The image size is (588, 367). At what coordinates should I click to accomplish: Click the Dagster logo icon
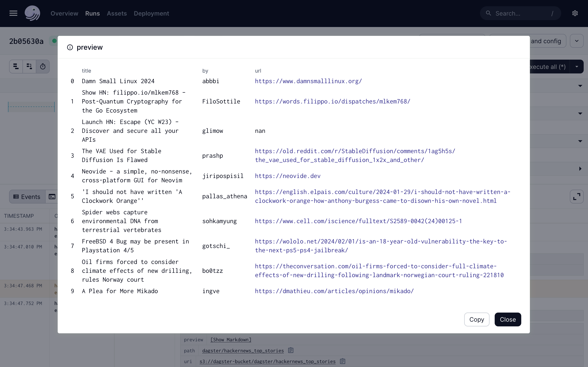coord(32,13)
